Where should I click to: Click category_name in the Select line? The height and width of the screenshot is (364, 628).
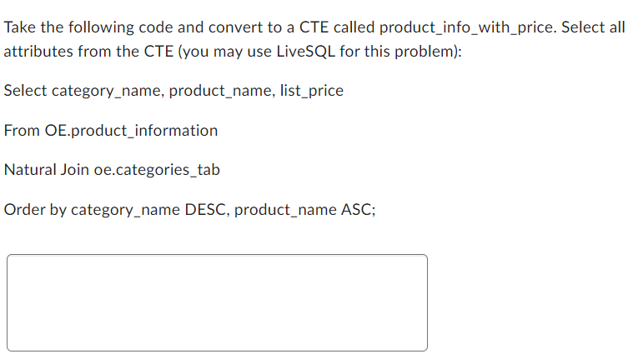[106, 91]
